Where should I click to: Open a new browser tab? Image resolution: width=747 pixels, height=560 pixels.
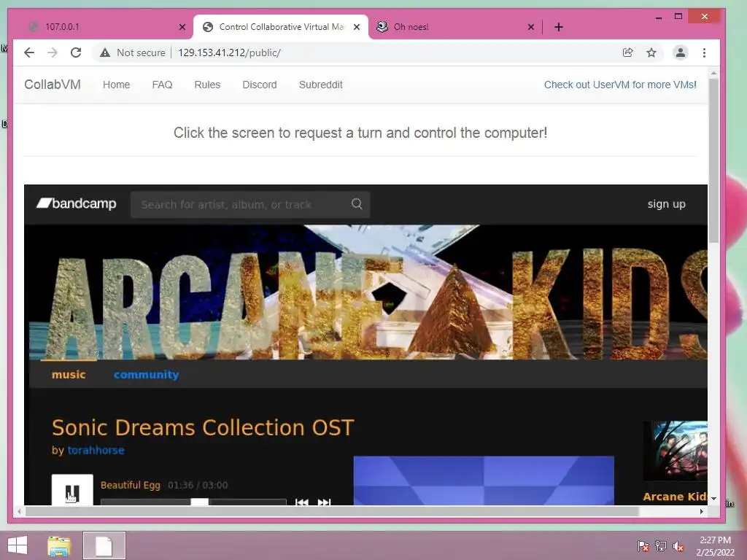(x=559, y=27)
